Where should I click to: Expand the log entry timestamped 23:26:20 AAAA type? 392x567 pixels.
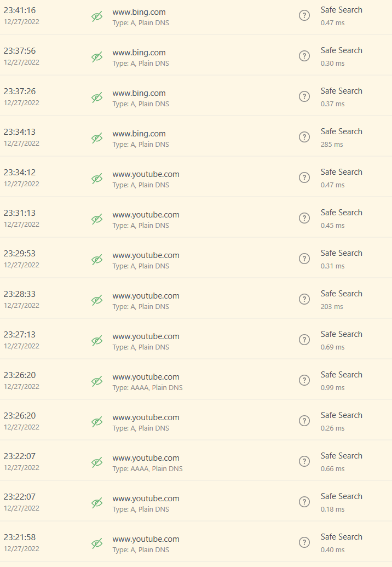[196, 379]
